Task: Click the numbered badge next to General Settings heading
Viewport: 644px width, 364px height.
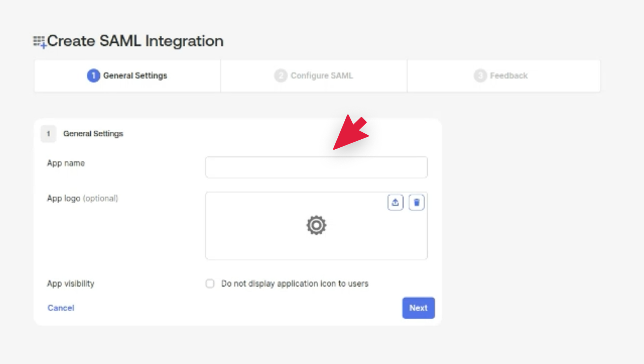Action: [x=48, y=134]
